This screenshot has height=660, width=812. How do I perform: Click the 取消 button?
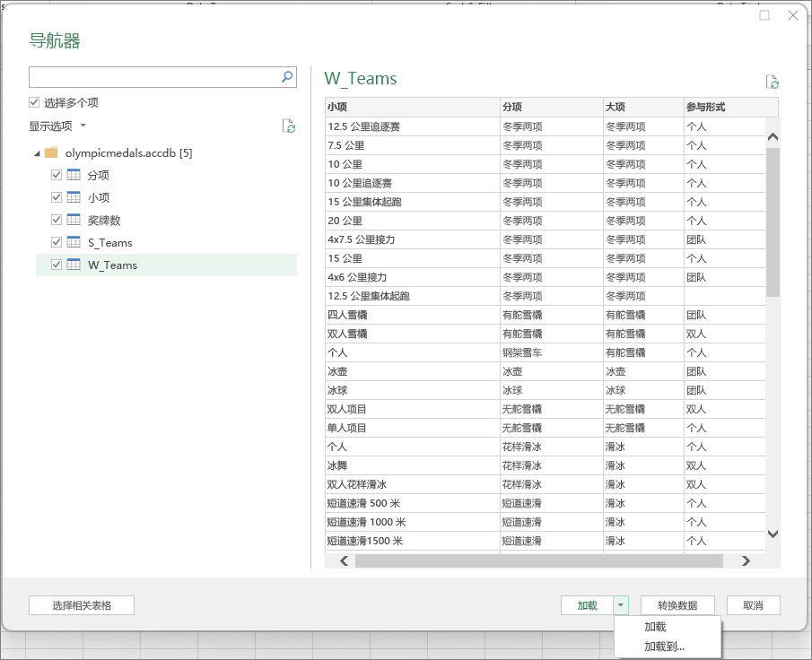click(753, 605)
